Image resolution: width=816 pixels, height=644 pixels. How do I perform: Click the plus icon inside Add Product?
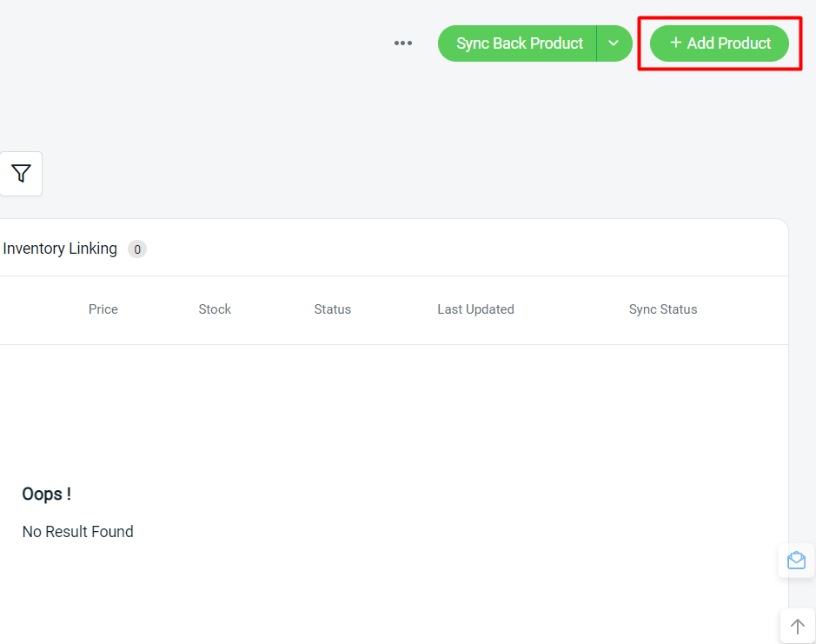(675, 43)
